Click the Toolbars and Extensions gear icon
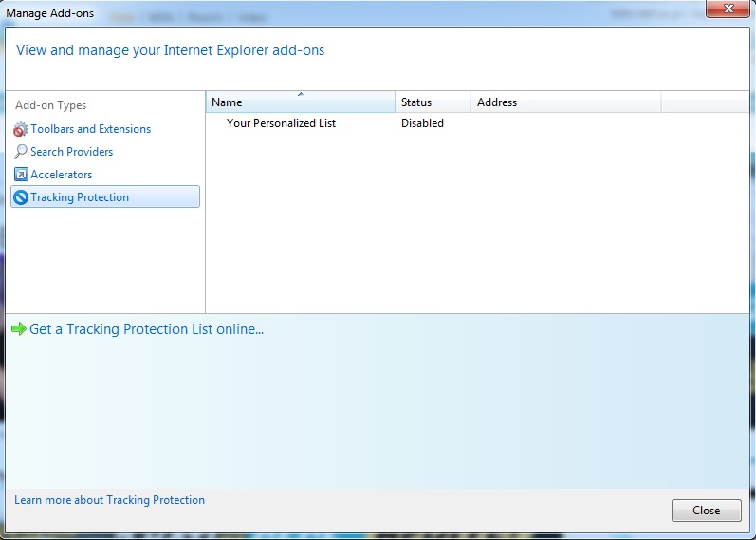Screen dimensions: 756x540 point(21,129)
